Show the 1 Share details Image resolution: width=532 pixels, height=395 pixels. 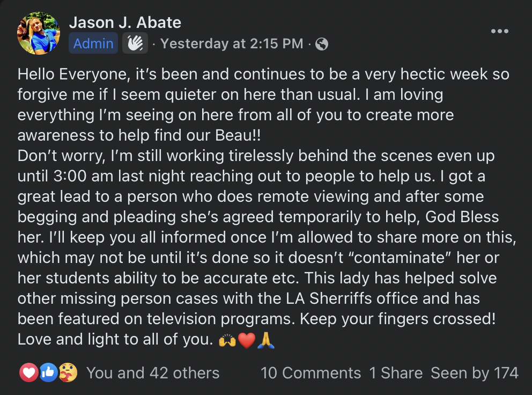pos(396,372)
